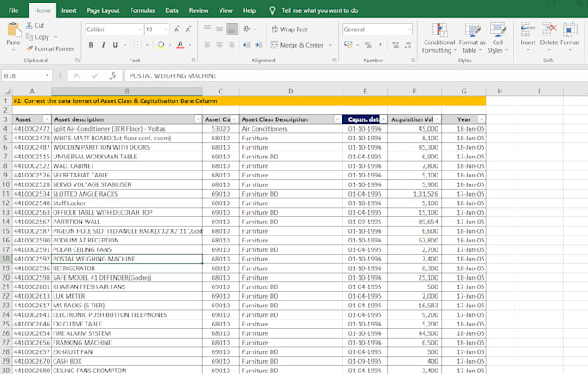Switch to the View tab
Screen dimensions: 588x374
[x=226, y=10]
